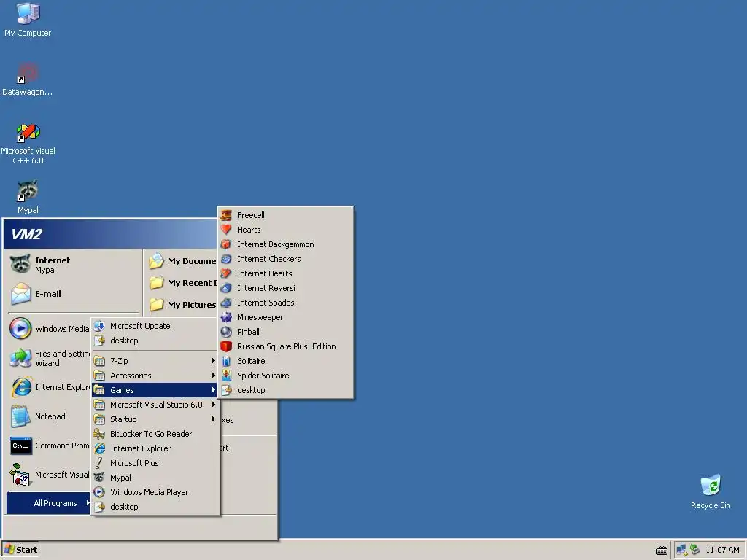Open My Documents folder
The height and width of the screenshot is (560, 747).
182,261
